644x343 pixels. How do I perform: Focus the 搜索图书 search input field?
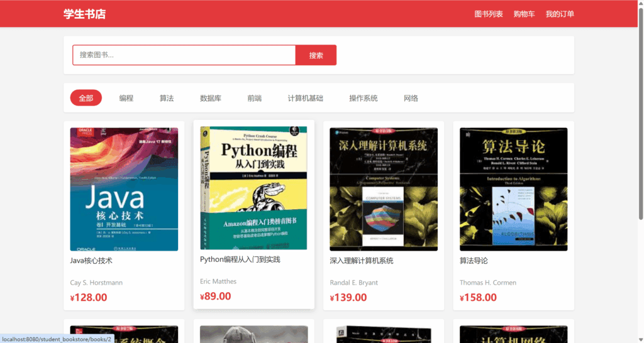[184, 55]
